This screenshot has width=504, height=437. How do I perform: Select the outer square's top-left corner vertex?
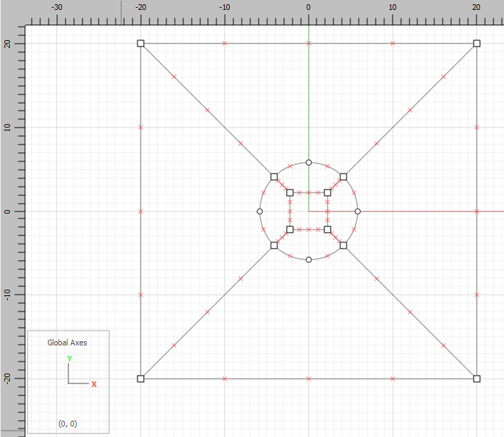point(140,44)
